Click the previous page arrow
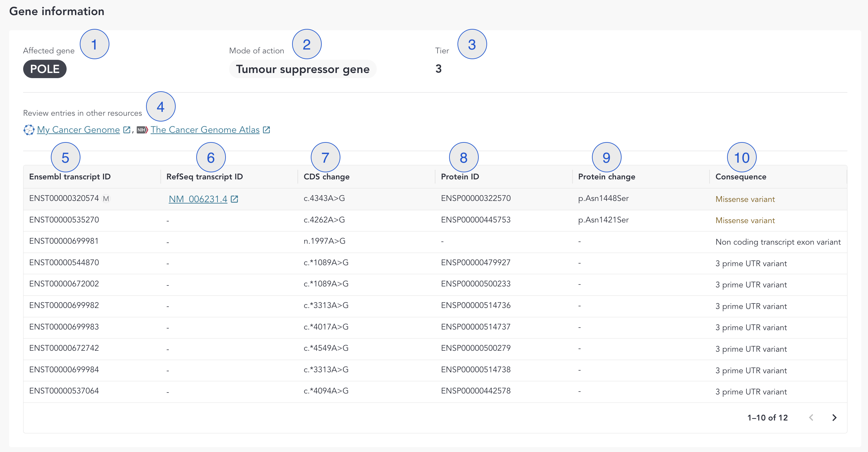 811,418
